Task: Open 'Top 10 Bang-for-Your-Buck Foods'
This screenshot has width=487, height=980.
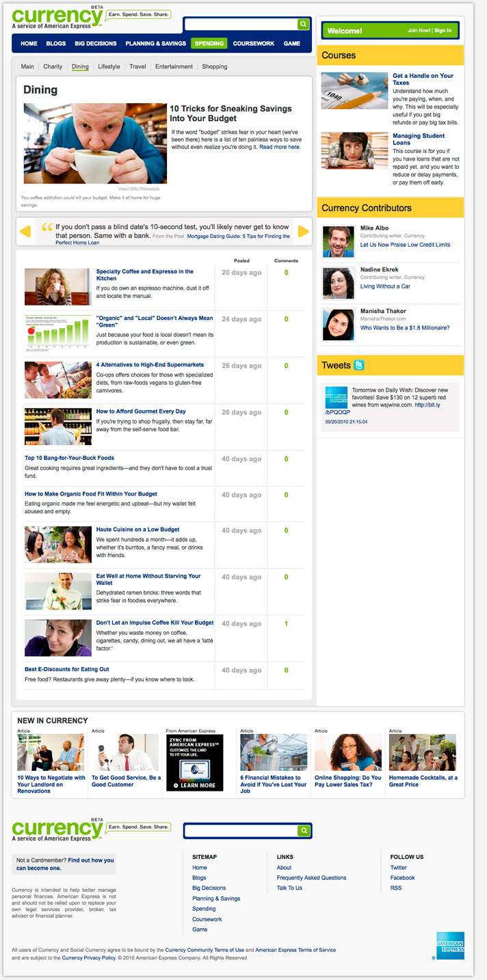Action: (x=69, y=458)
